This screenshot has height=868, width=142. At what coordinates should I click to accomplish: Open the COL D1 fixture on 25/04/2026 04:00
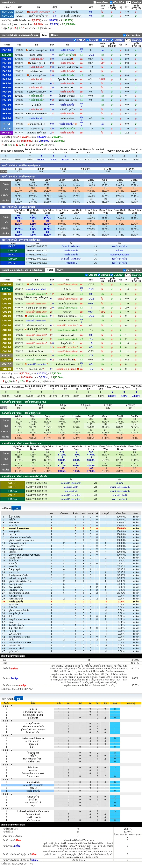click(12, 487)
